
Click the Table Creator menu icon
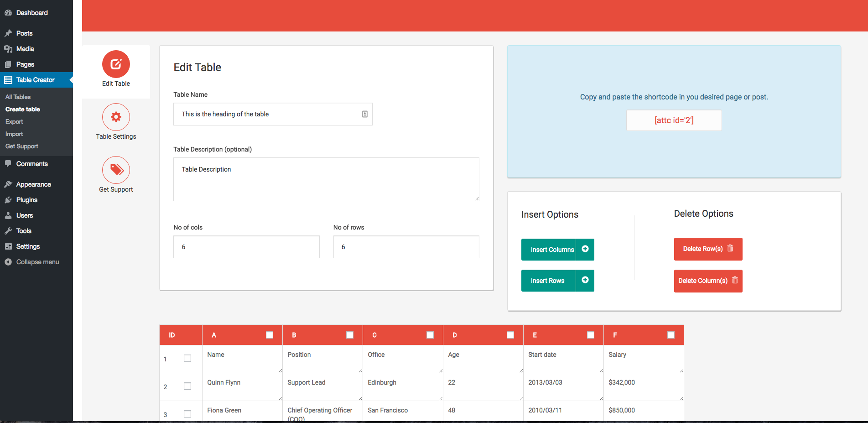(8, 80)
